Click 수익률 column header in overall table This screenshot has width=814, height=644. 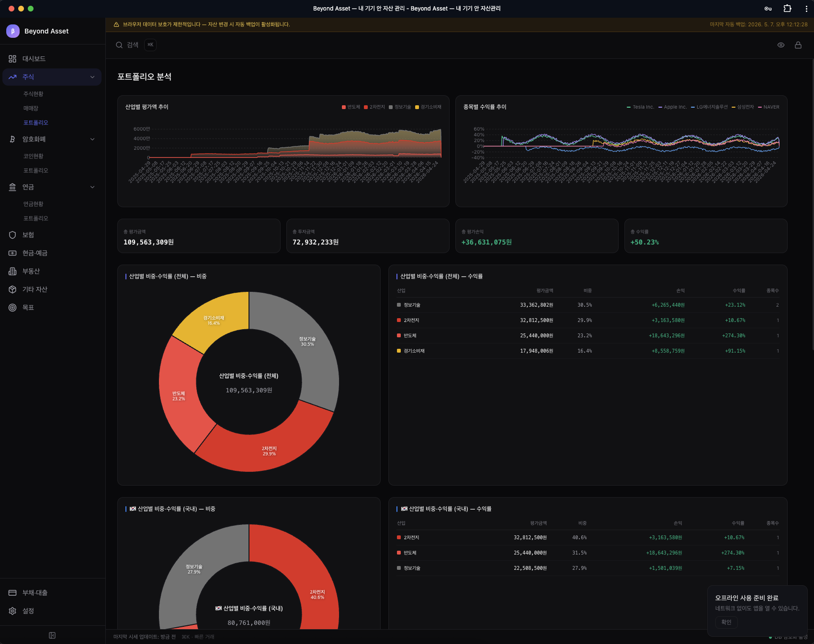click(739, 291)
